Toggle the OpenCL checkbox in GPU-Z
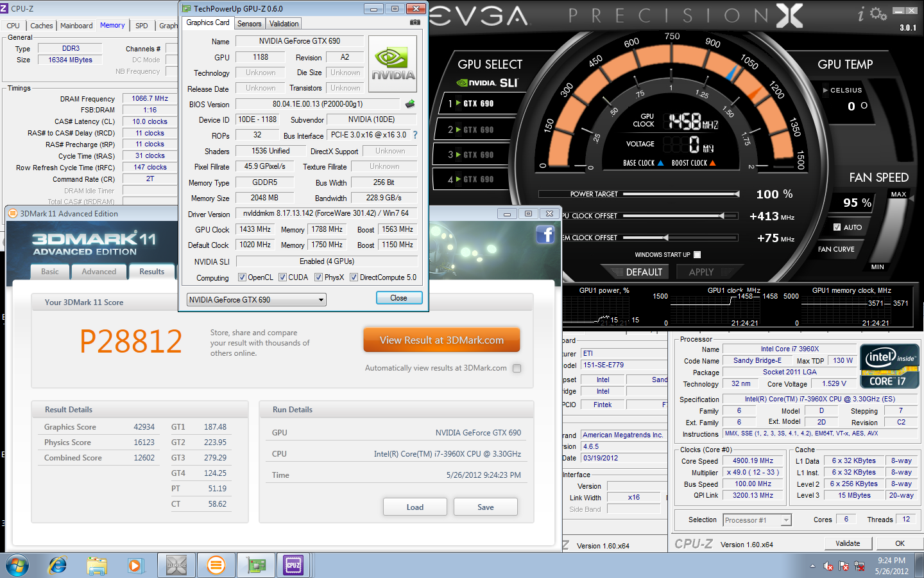 pyautogui.click(x=242, y=277)
